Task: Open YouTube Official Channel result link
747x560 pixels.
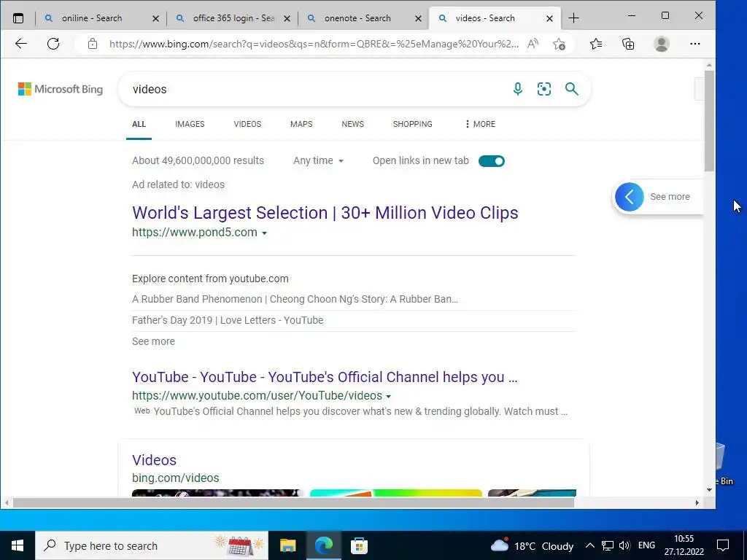Action: [325, 377]
